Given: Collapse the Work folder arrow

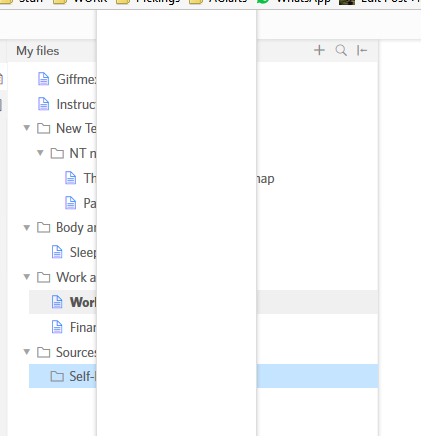Looking at the screenshot, I should coord(27,277).
